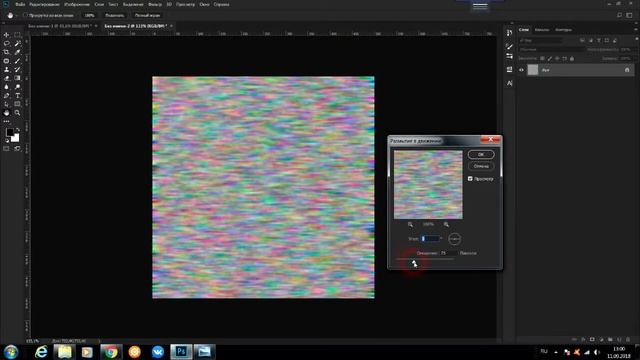640x360 pixels.
Task: Toggle type layer filter in Layers panel
Action: [x=599, y=40]
